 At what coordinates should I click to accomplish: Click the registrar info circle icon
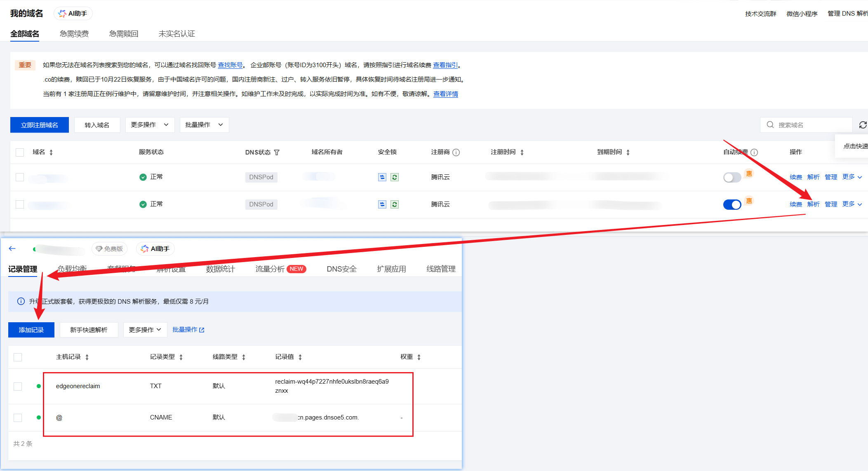[456, 152]
